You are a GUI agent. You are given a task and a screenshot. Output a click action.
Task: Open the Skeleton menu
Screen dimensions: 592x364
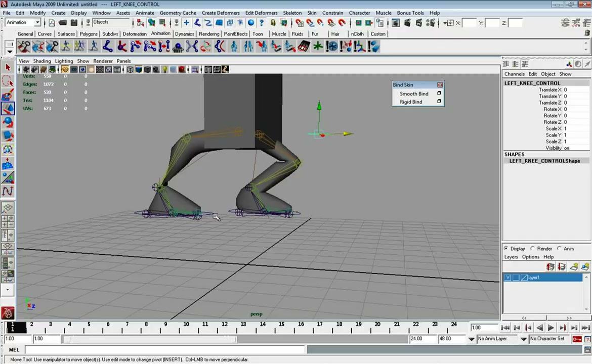(x=292, y=13)
